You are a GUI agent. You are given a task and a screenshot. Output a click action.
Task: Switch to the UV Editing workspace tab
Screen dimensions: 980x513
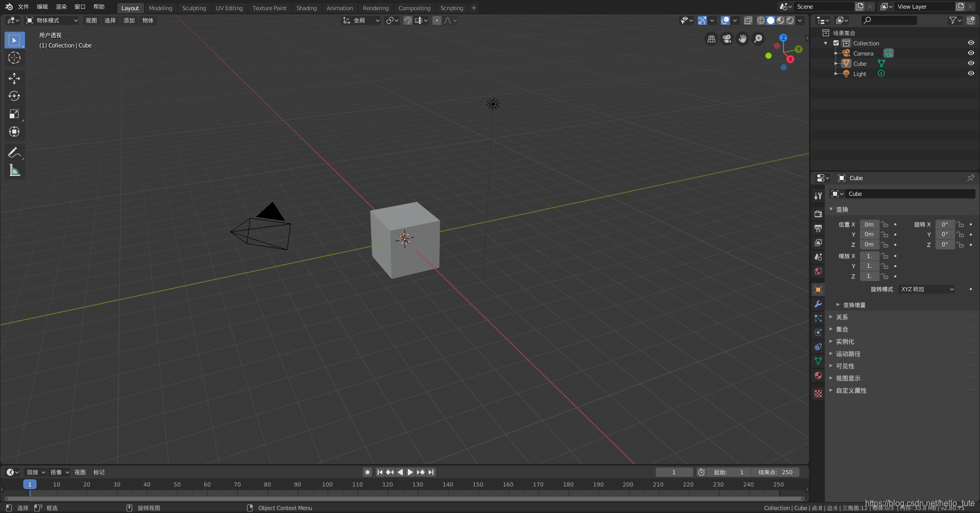pyautogui.click(x=229, y=8)
